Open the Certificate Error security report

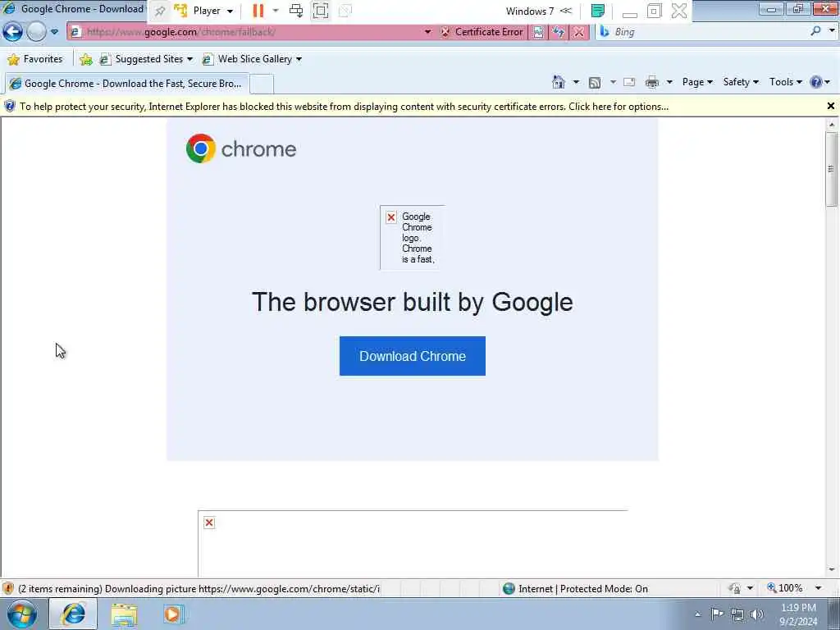pos(482,32)
